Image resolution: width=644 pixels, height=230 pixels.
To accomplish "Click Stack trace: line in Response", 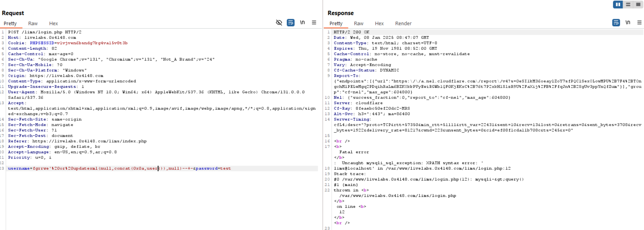I will click(x=350, y=174).
